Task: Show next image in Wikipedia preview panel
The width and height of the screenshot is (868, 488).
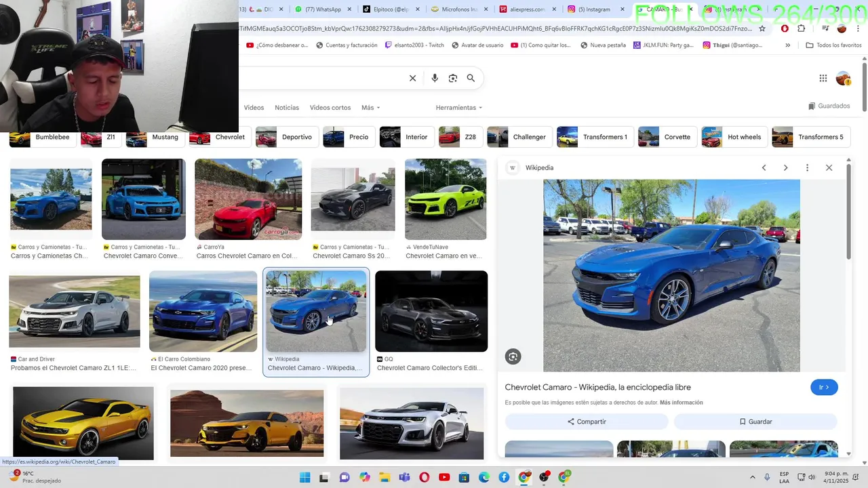Action: 785,167
